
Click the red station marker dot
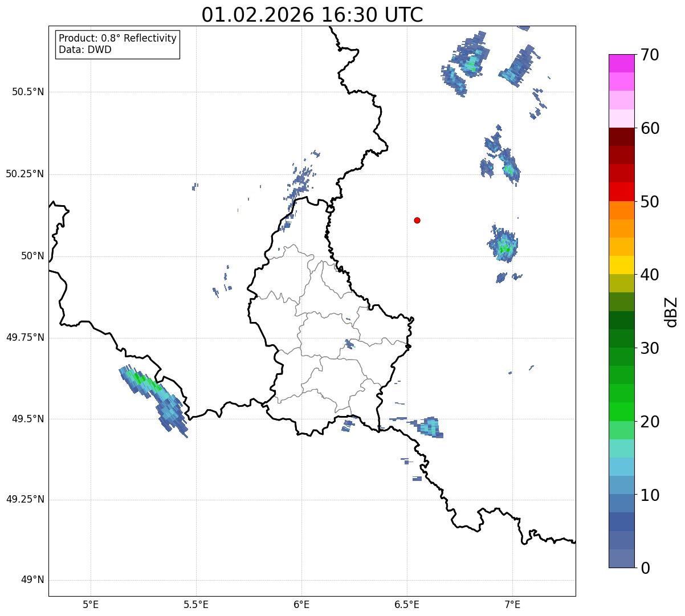(x=417, y=220)
